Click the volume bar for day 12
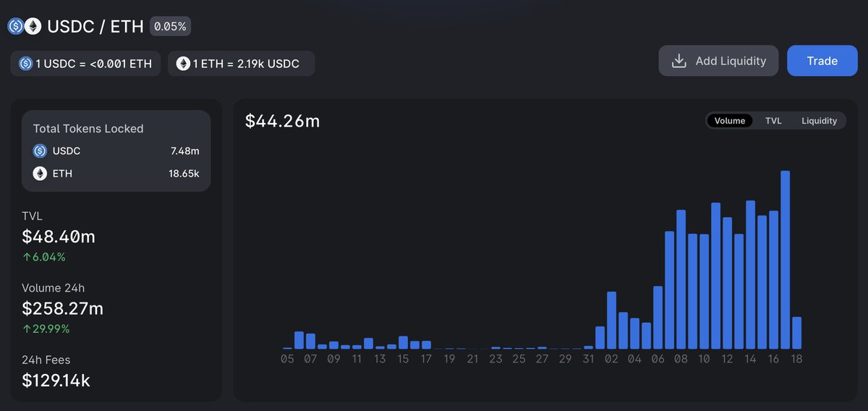Screen dimensions: 868x411 [x=727, y=283]
